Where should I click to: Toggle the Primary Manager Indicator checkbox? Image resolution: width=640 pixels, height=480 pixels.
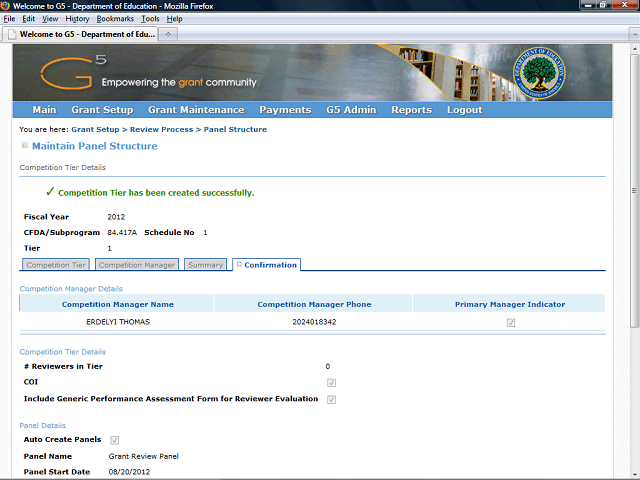point(511,323)
